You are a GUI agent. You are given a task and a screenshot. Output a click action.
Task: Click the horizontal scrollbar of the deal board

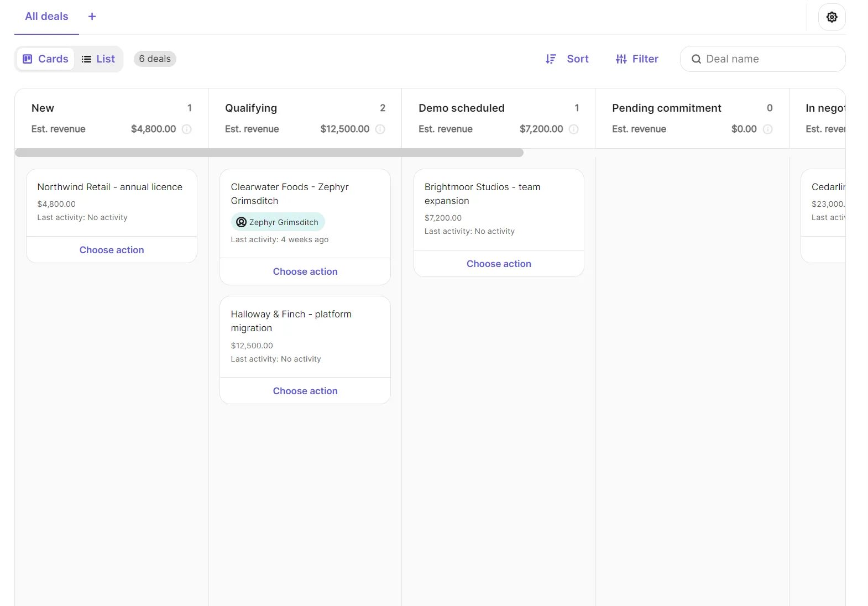[269, 153]
